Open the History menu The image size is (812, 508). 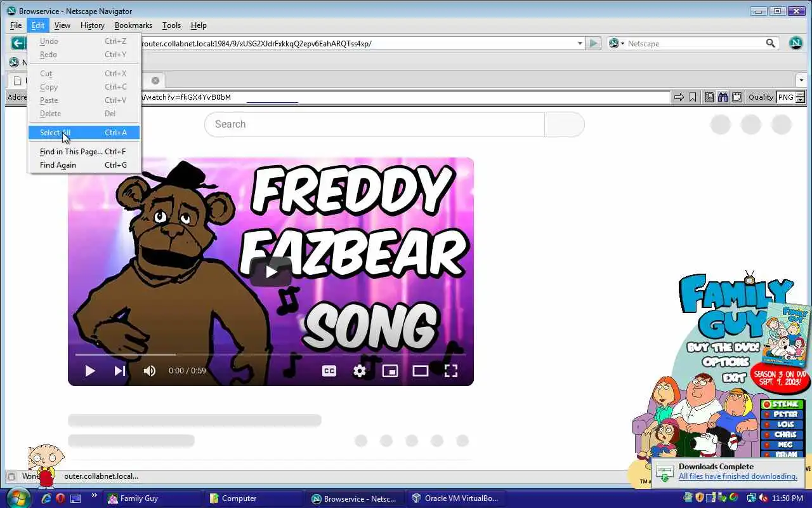93,25
